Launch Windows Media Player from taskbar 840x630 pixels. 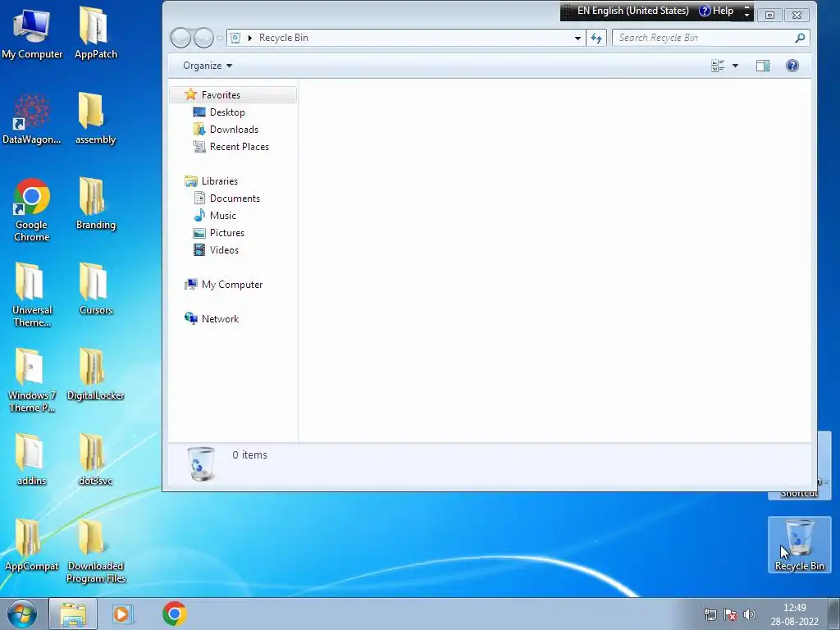(x=122, y=614)
